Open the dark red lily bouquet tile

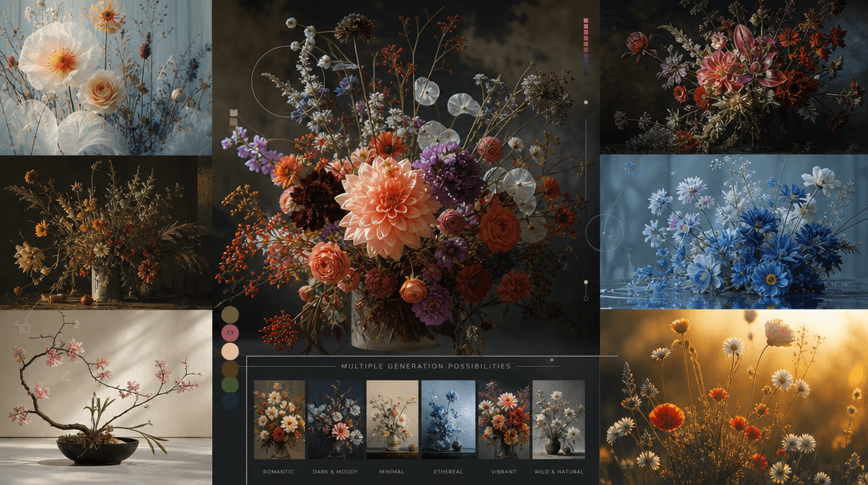(734, 77)
